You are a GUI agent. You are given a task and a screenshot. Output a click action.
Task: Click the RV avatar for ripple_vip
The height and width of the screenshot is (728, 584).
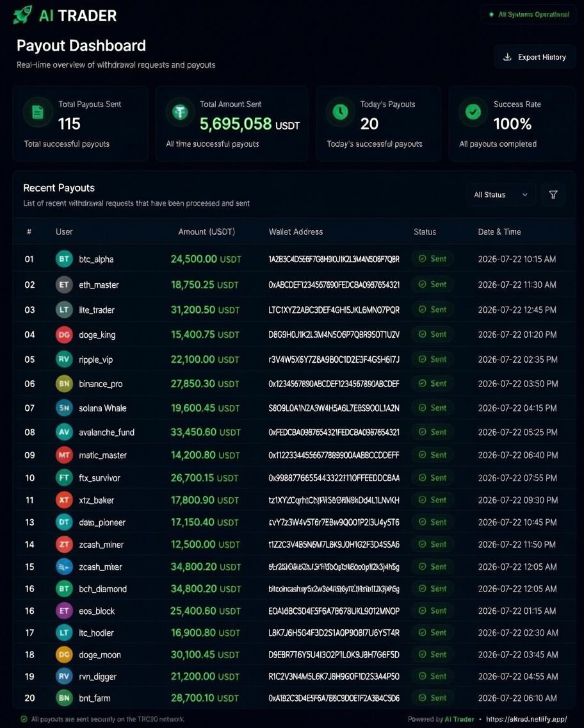(x=64, y=360)
